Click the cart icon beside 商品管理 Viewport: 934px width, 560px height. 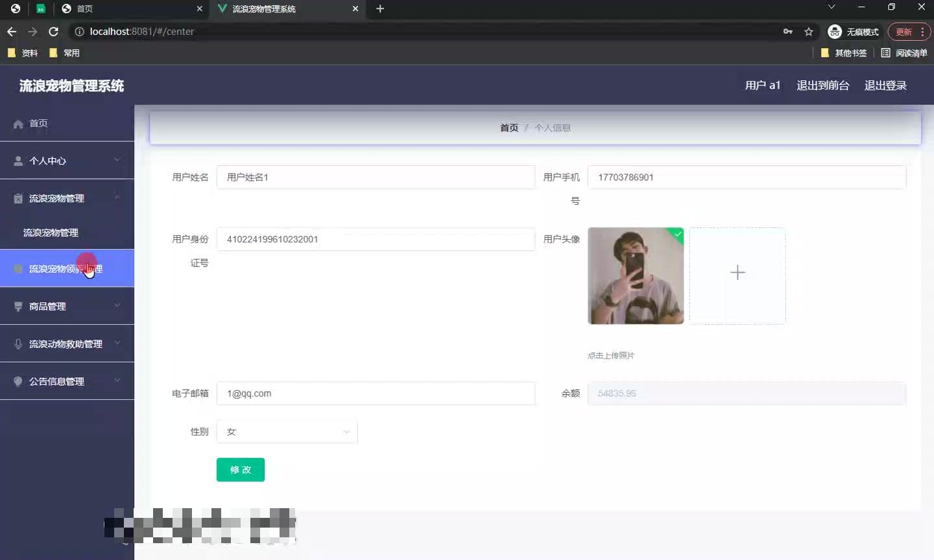[18, 307]
